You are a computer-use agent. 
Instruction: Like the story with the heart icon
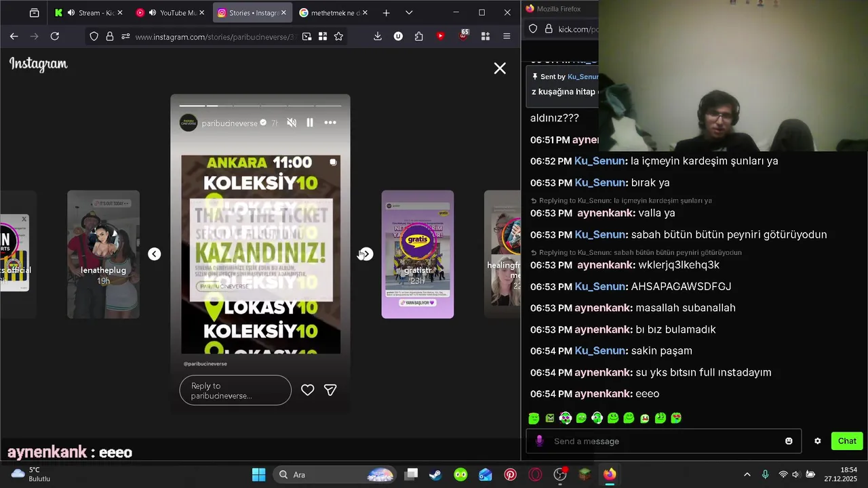[x=308, y=390]
